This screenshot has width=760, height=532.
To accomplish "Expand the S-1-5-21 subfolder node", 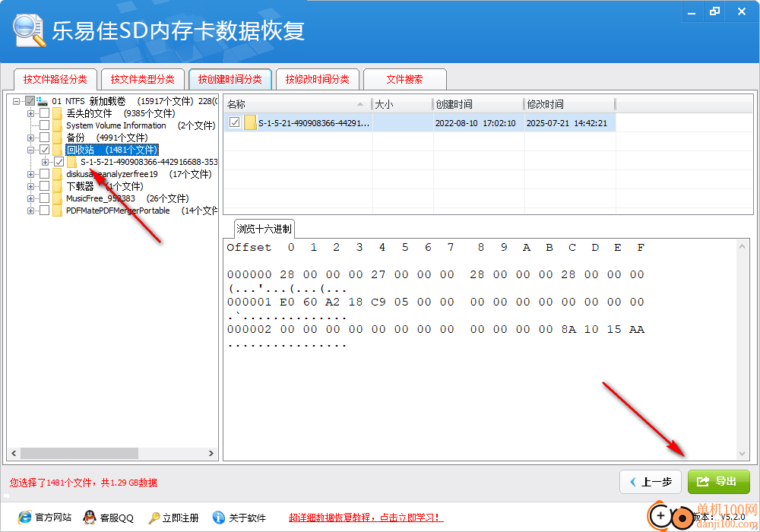I will click(45, 162).
